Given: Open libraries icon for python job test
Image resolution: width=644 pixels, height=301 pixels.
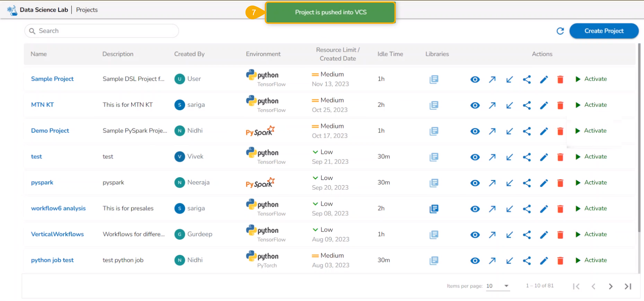Looking at the screenshot, I should click(434, 260).
